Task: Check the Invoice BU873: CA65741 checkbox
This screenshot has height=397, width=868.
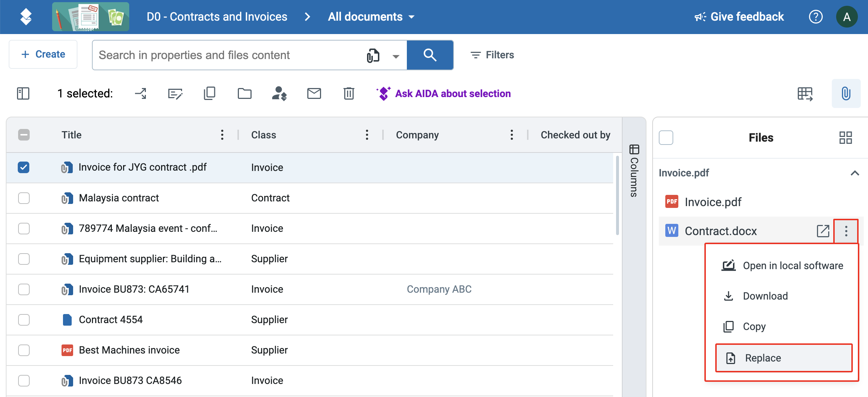Action: 24,289
